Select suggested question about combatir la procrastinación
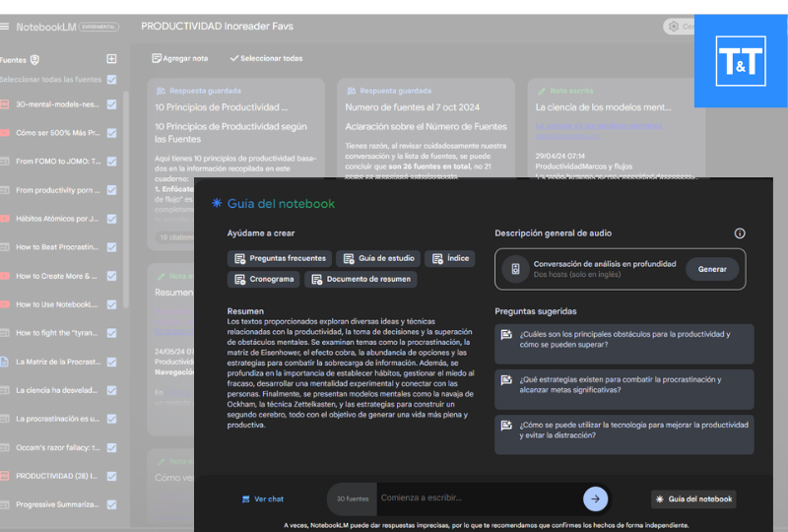This screenshot has height=532, width=788. 624,390
